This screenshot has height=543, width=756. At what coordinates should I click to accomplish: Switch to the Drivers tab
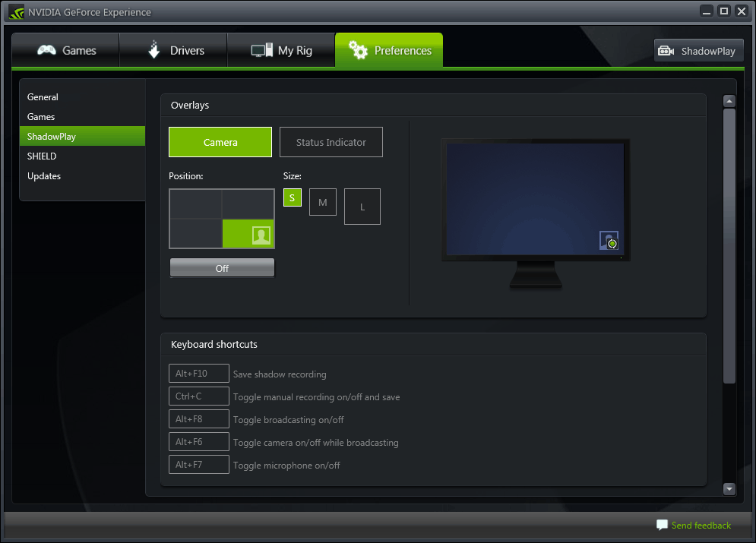click(x=173, y=50)
